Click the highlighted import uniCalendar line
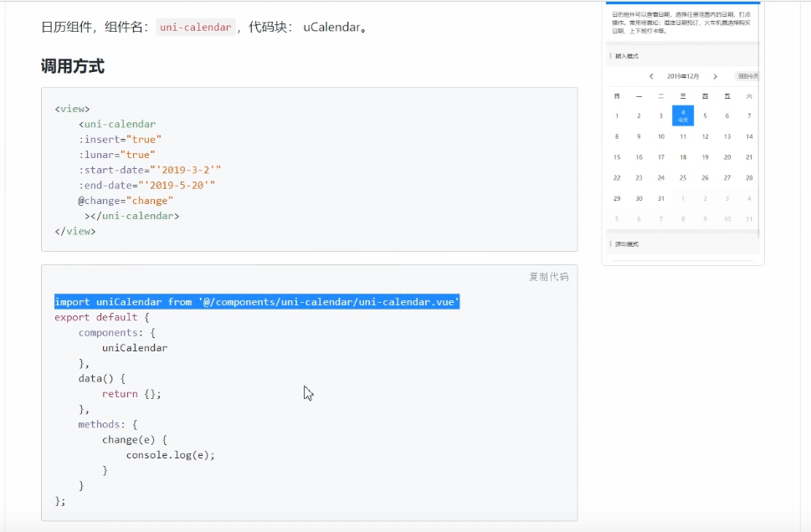 (x=257, y=302)
